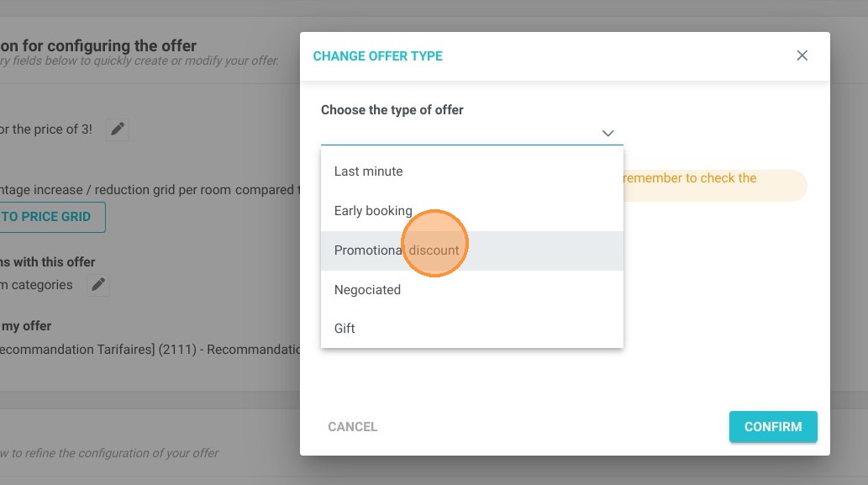868x485 pixels.
Task: Close the Change Offer Type dialog
Action: (802, 55)
